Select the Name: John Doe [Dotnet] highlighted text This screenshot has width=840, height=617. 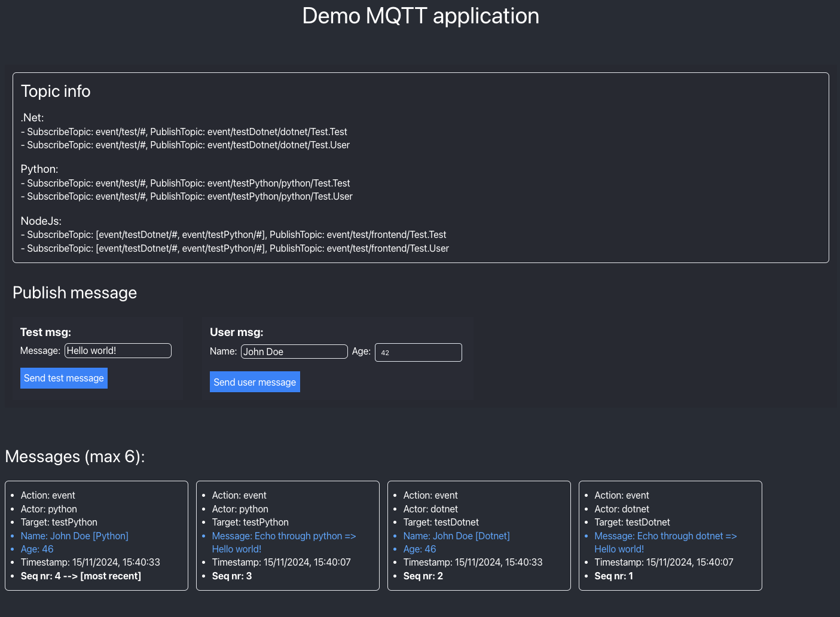tap(456, 536)
